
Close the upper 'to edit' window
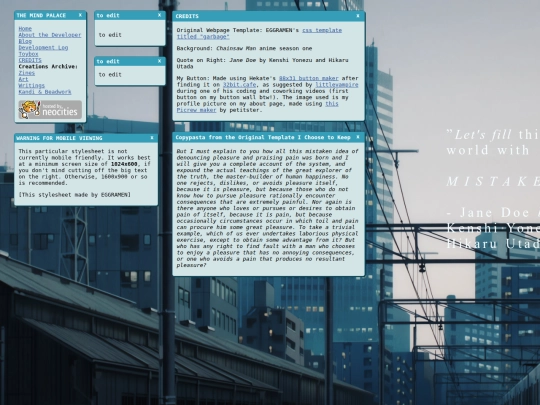[159, 15]
